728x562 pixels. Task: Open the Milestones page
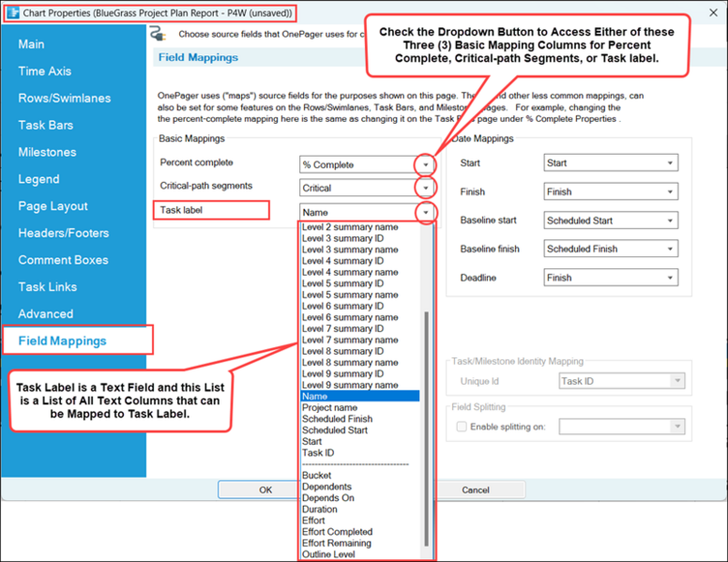(x=47, y=152)
